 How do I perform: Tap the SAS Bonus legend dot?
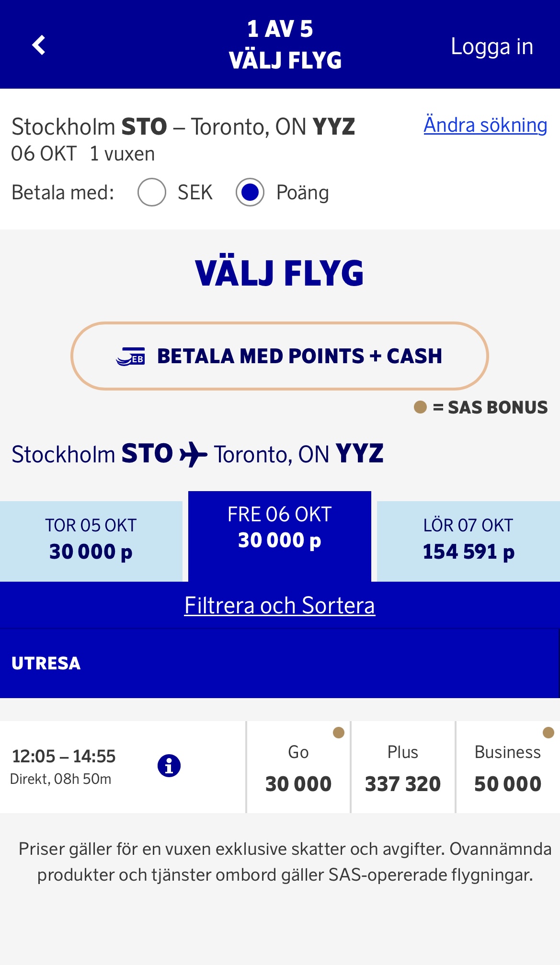pyautogui.click(x=420, y=407)
